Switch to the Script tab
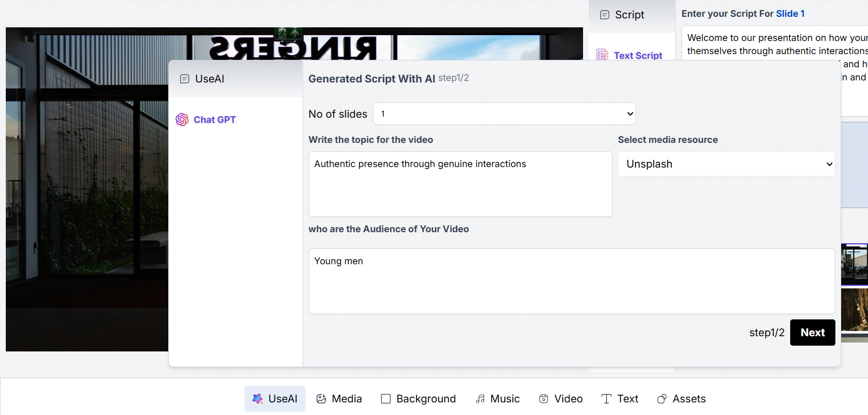This screenshot has width=868, height=415. pos(629,15)
